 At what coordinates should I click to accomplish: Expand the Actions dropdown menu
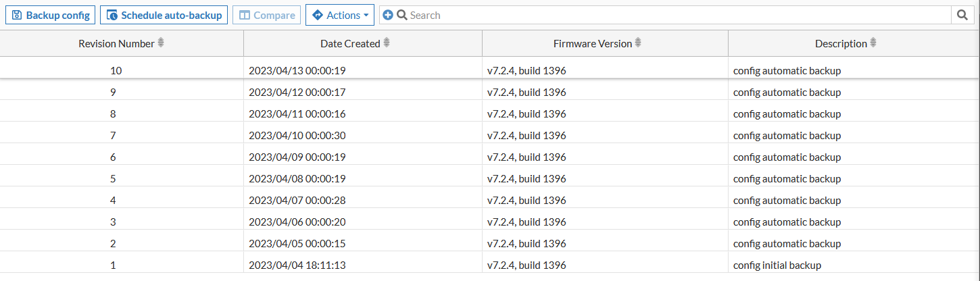click(x=340, y=15)
